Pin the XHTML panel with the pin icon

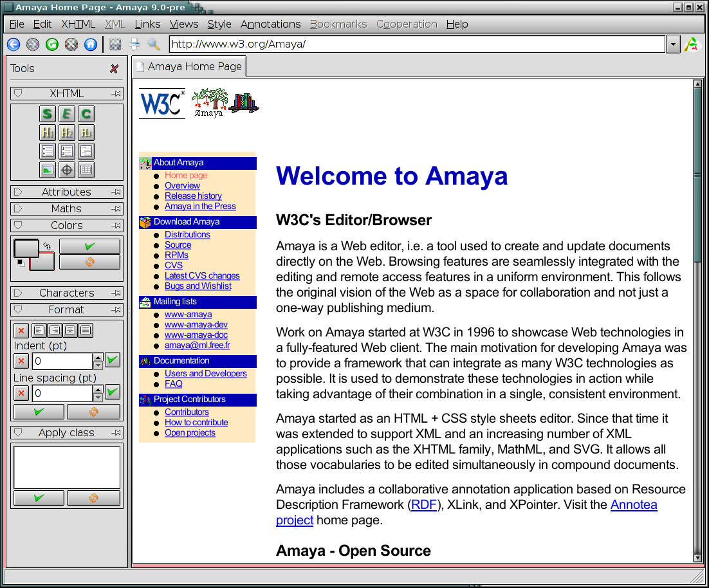[x=116, y=94]
